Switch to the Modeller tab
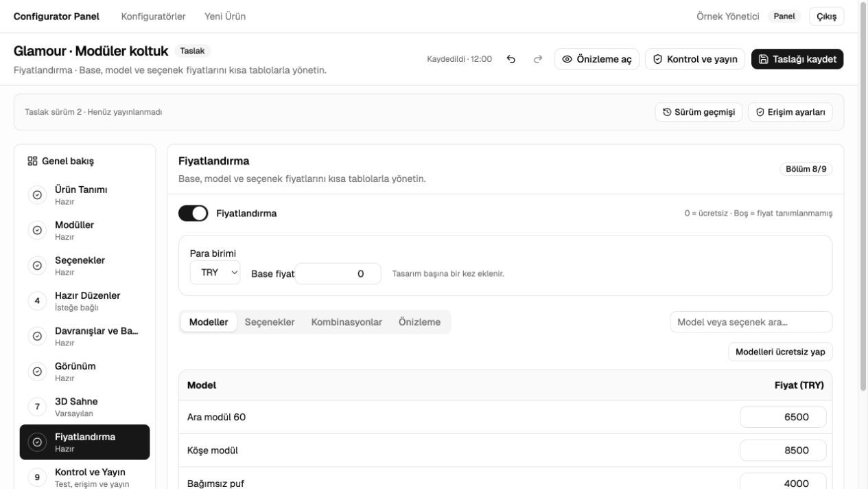This screenshot has width=868, height=489. click(209, 322)
